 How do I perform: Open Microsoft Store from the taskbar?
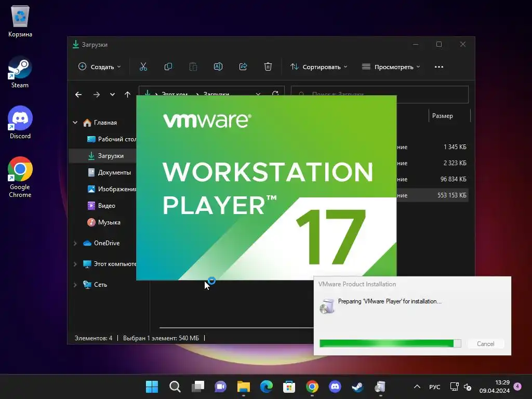pos(289,387)
